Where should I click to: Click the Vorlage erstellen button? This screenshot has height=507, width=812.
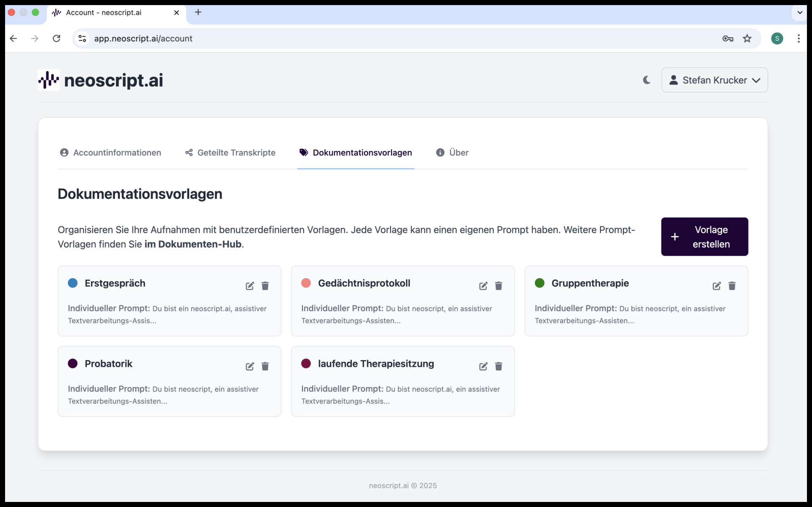[704, 237]
